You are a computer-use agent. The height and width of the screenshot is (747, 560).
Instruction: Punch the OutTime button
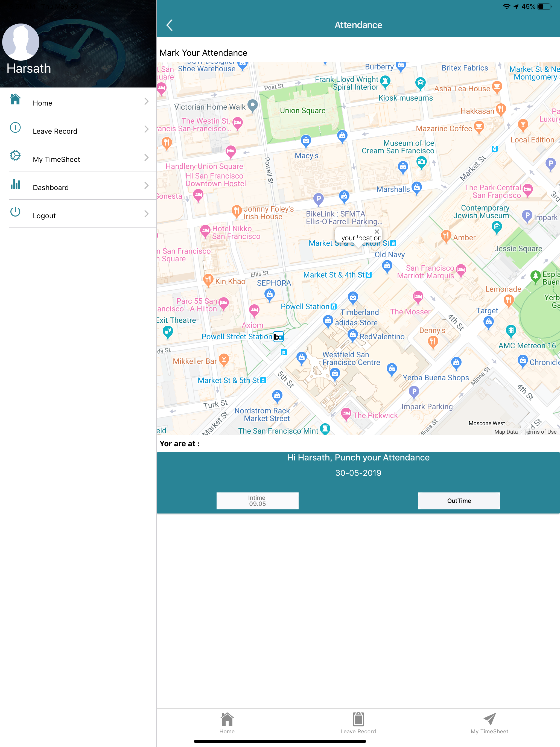(459, 501)
